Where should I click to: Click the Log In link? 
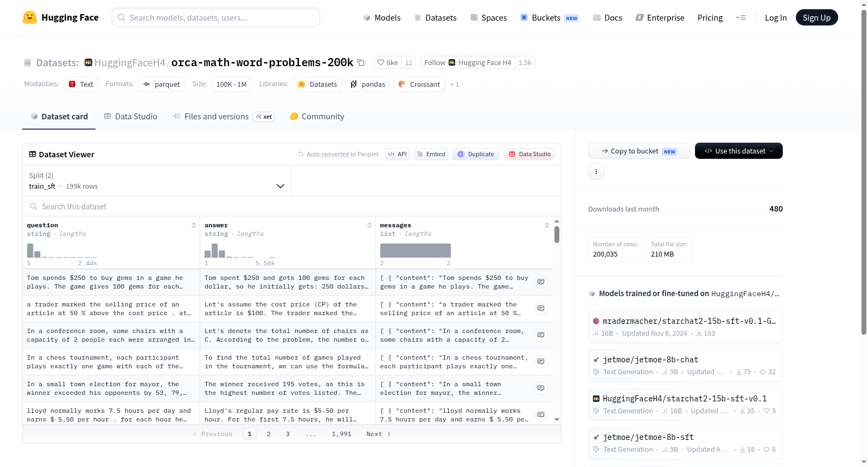[775, 17]
